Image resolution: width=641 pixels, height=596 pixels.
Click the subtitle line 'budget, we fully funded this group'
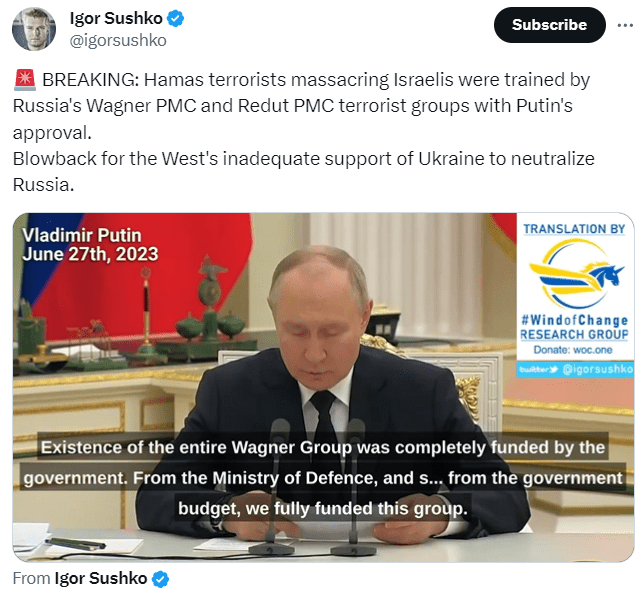(323, 508)
